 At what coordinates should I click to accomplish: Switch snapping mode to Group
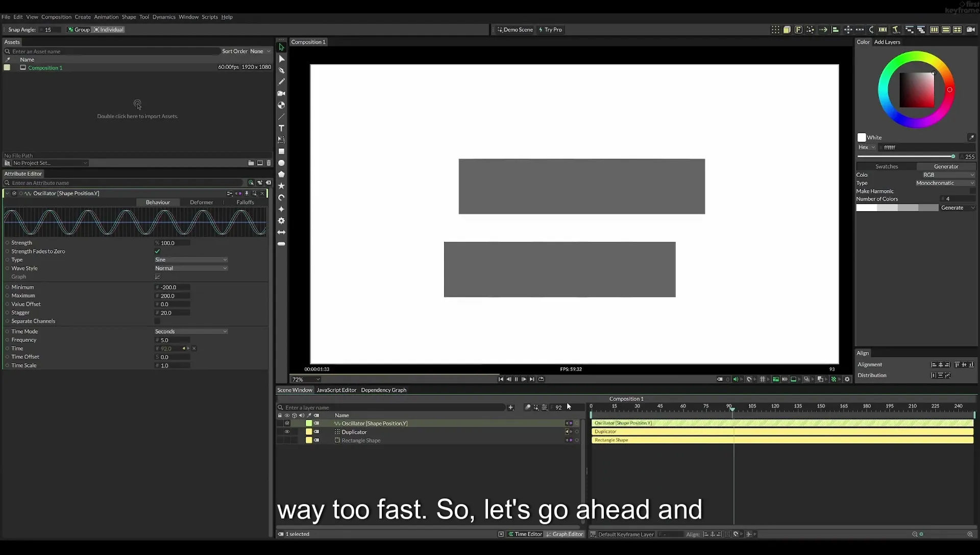(79, 30)
